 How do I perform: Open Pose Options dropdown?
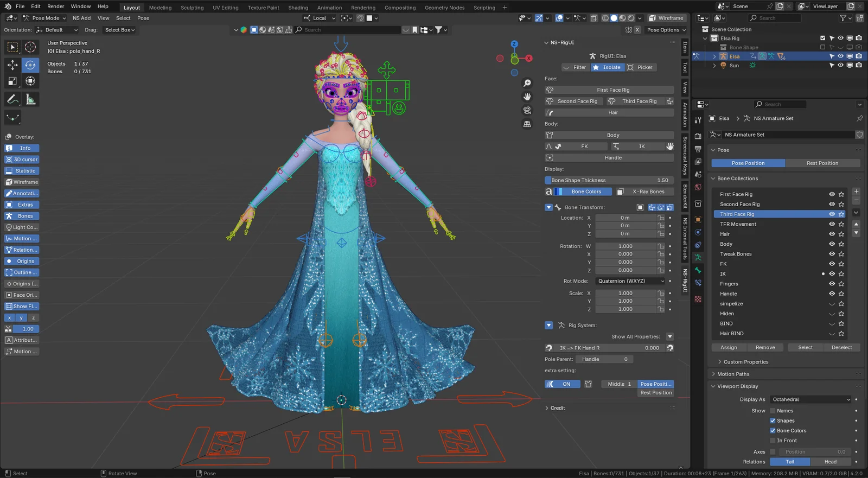[666, 30]
